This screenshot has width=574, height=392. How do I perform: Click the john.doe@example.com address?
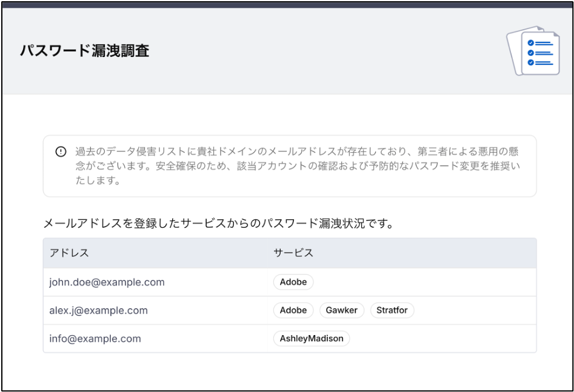[x=107, y=282]
